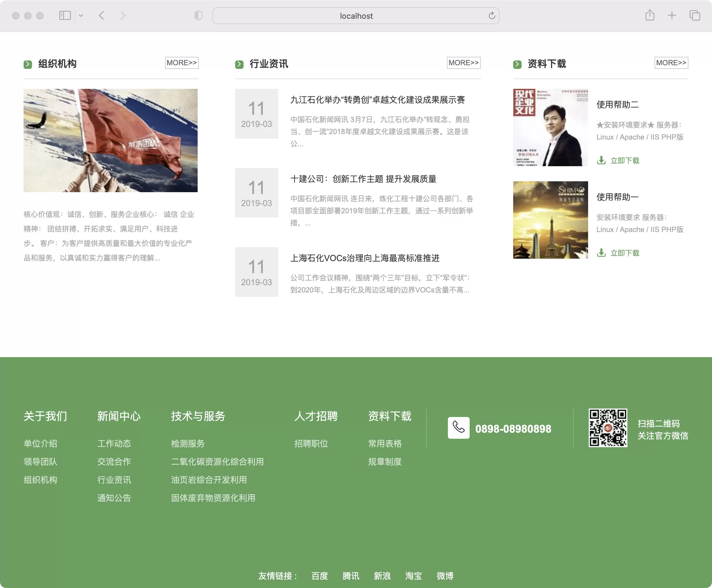Click the phone icon in footer
712x588 pixels.
click(x=459, y=428)
